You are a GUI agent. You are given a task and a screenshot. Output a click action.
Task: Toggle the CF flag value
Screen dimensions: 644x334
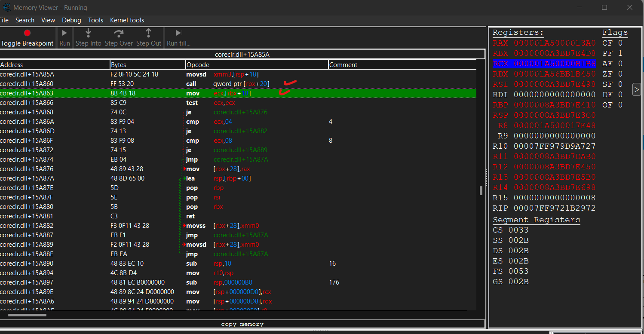[620, 43]
